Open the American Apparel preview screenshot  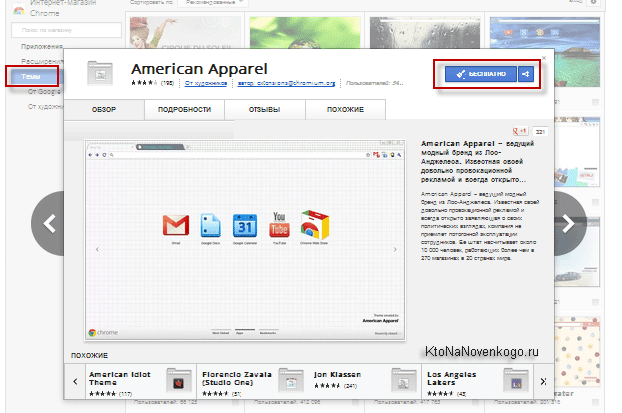[245, 240]
